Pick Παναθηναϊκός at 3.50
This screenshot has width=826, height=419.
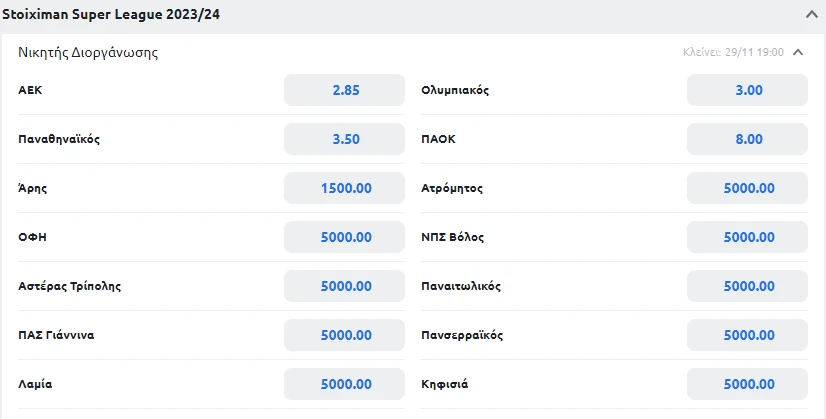click(x=345, y=139)
